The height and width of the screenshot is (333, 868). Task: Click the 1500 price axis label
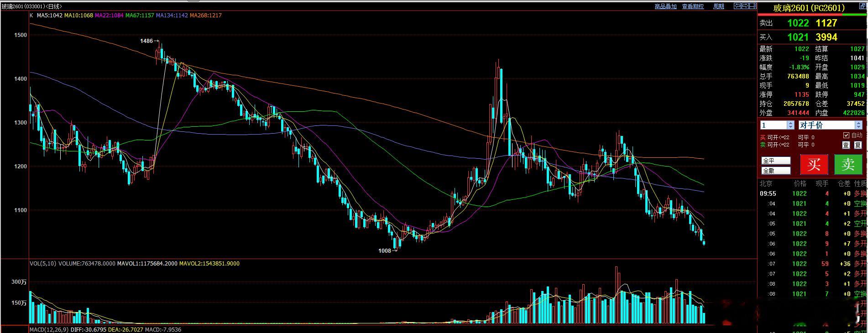[21, 35]
